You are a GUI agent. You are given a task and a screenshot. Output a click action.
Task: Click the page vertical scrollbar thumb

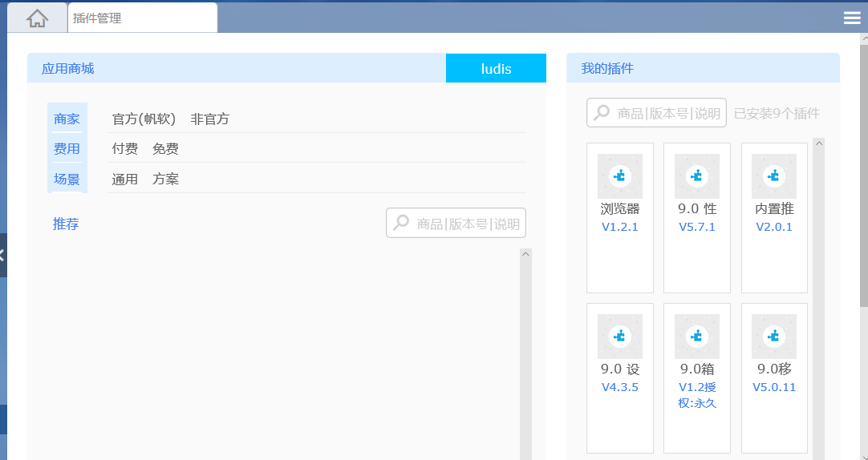tap(864, 176)
